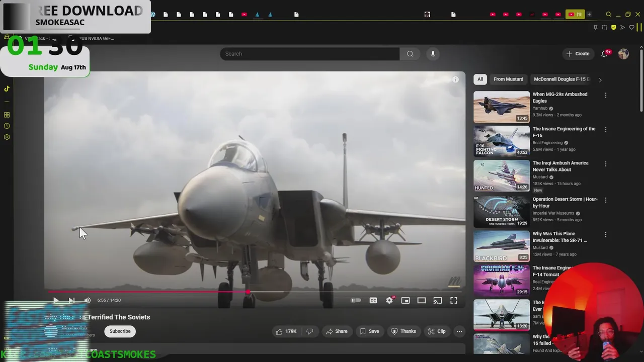Activate voice search microphone
644x362 pixels.
click(x=433, y=54)
